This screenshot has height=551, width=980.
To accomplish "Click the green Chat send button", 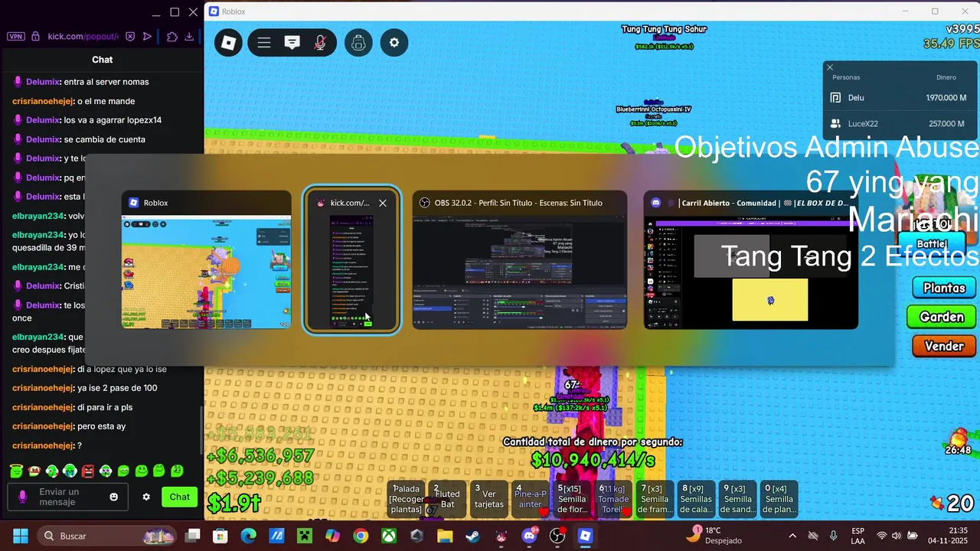I will pos(180,497).
